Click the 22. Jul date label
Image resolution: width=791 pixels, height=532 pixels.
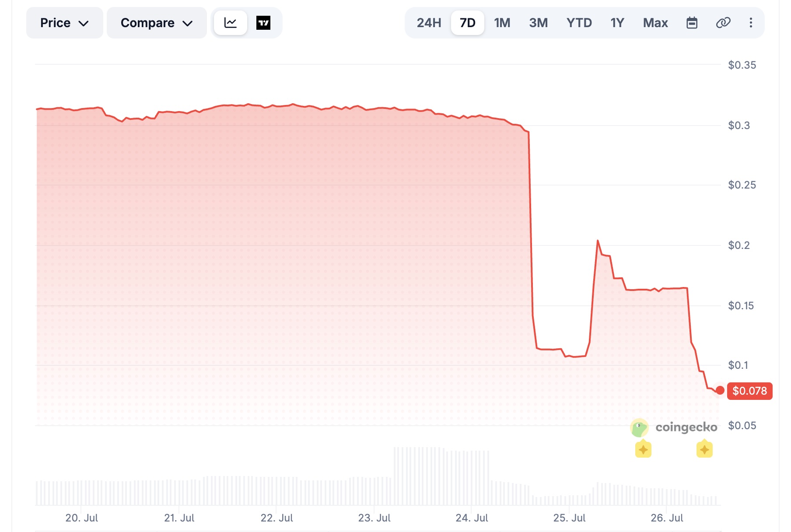coord(277,518)
